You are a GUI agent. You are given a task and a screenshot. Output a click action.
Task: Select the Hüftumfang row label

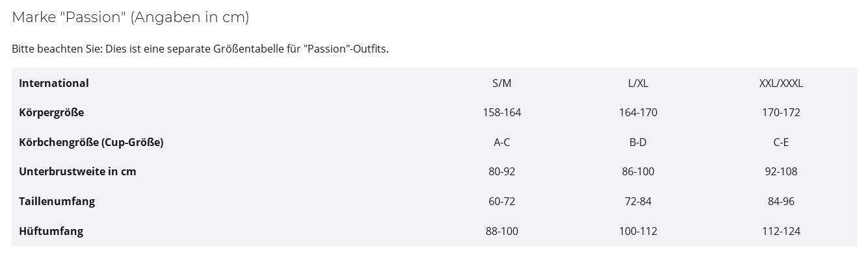point(51,231)
